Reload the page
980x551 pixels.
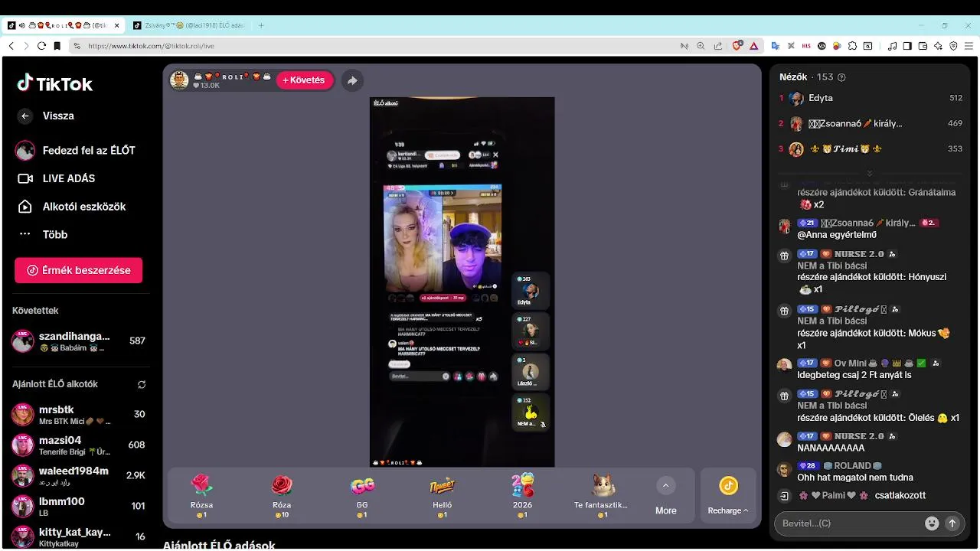pos(41,46)
